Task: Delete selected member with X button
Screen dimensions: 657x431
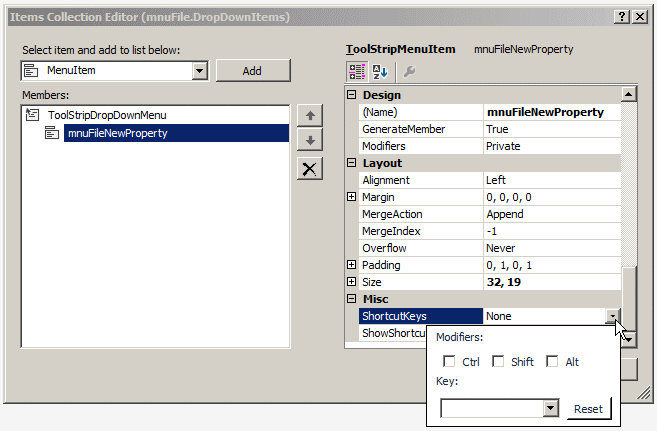Action: click(x=310, y=169)
